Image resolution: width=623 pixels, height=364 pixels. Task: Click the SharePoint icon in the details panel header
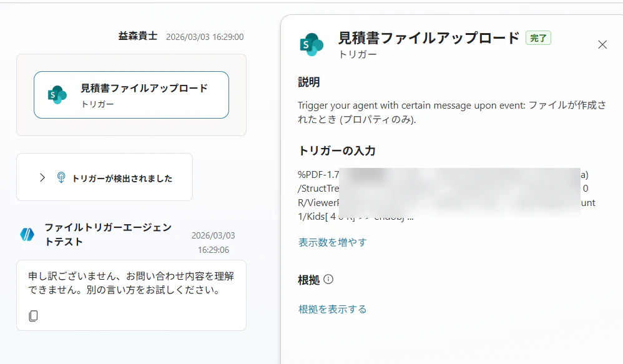pyautogui.click(x=311, y=44)
